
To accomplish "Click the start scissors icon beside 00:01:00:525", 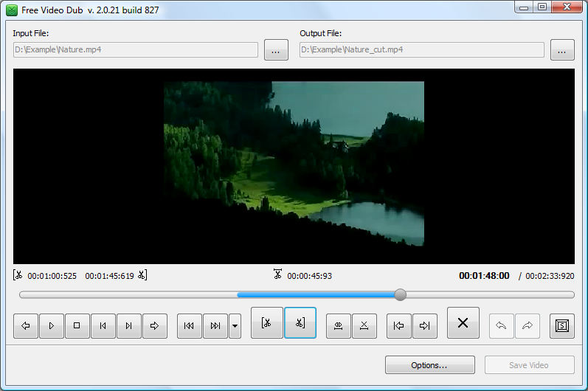I will point(18,275).
